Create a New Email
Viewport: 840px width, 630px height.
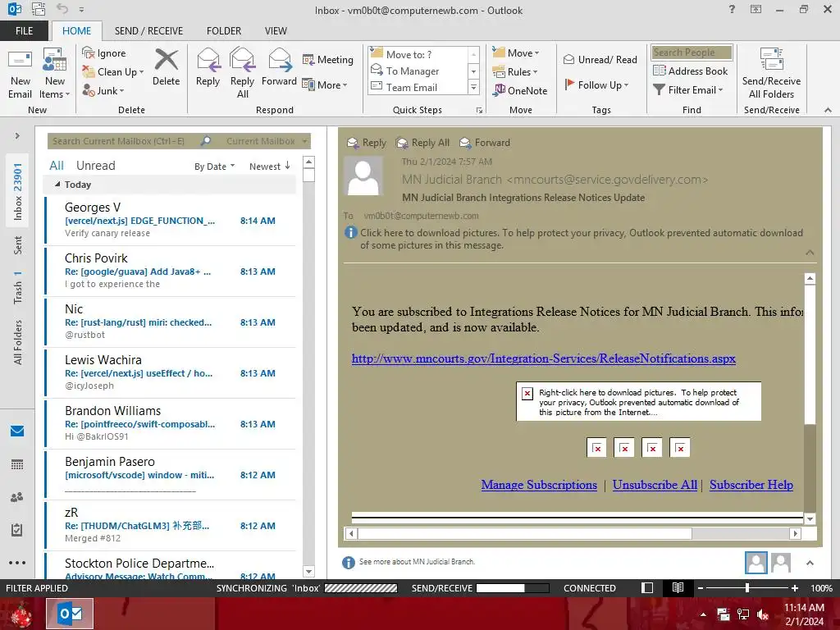tap(20, 74)
